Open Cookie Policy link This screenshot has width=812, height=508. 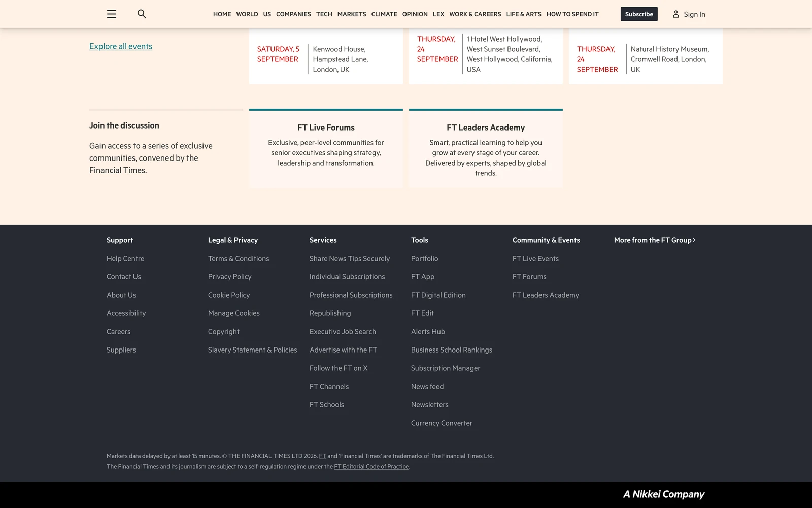point(229,295)
